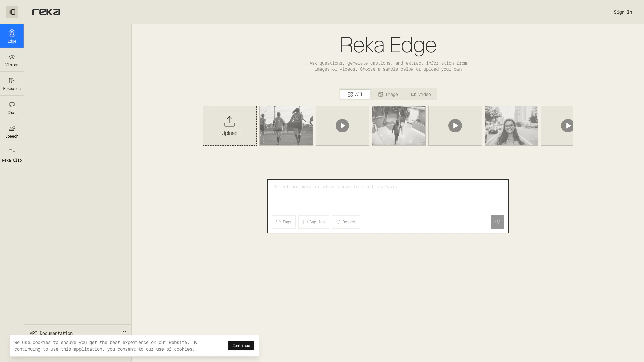Run Detect on the selected media
This screenshot has width=644, height=362.
coord(346,222)
